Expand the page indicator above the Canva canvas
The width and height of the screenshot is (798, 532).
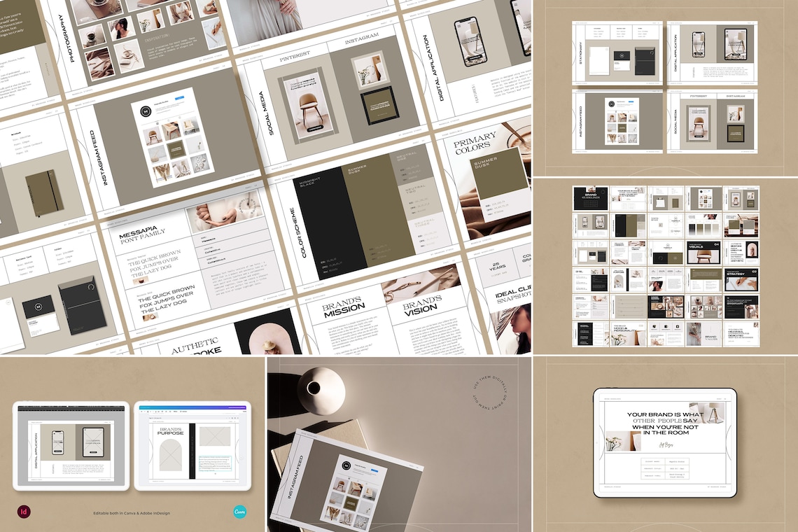point(155,418)
